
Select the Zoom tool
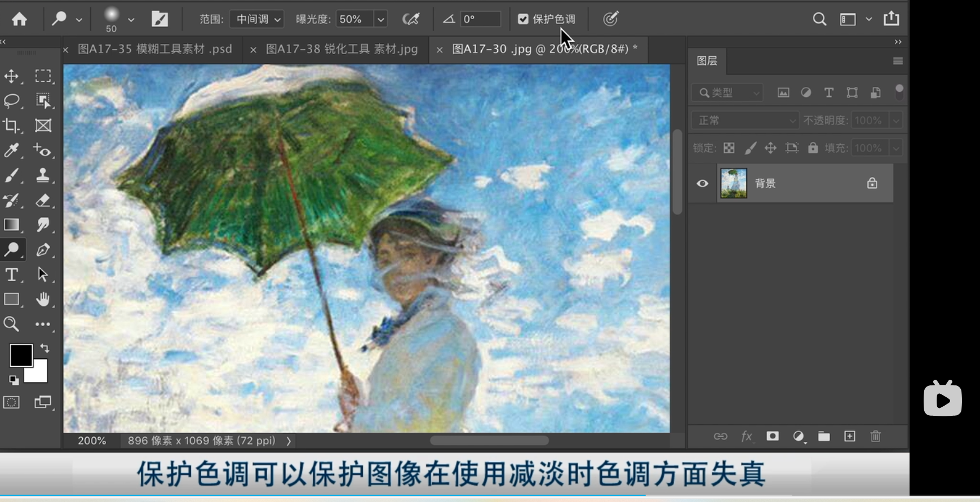(x=11, y=324)
